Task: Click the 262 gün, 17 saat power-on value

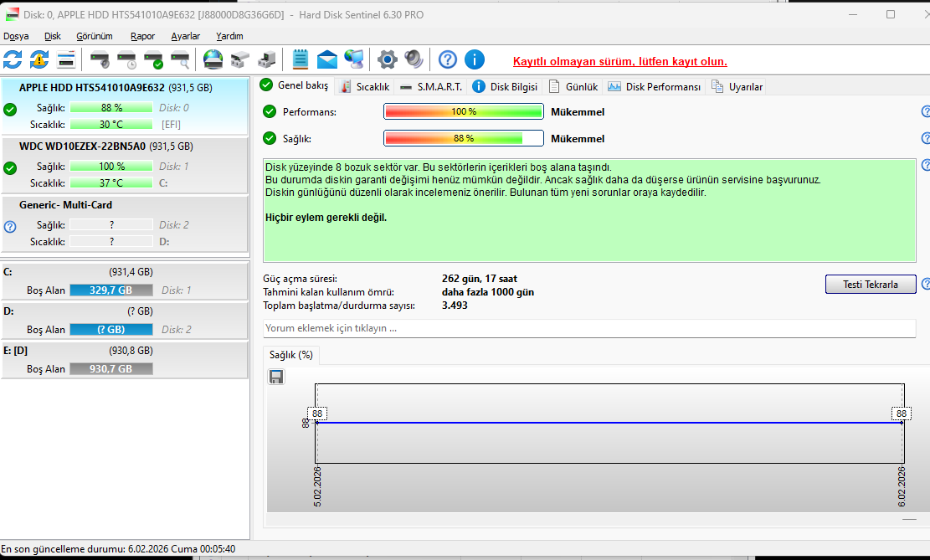Action: point(480,279)
